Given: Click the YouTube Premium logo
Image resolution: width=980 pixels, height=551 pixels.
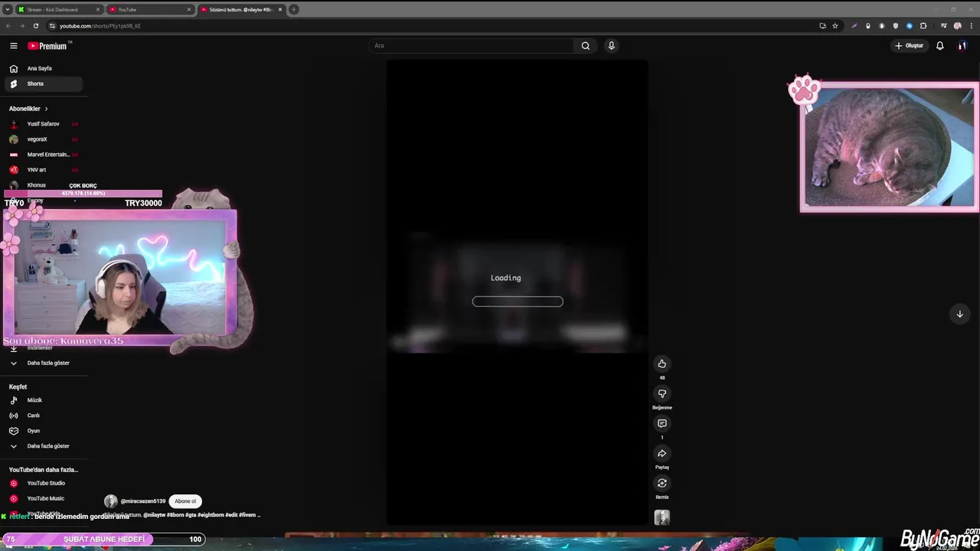Looking at the screenshot, I should 48,46.
